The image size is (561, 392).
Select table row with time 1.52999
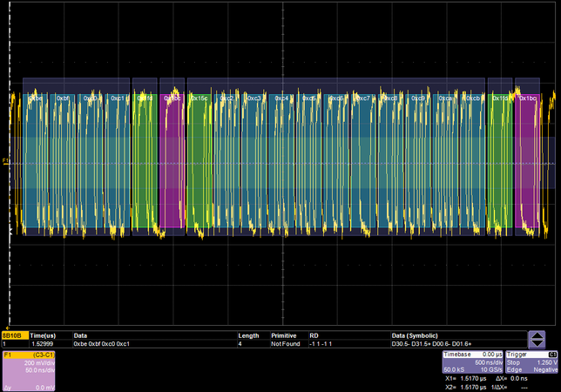[264, 344]
